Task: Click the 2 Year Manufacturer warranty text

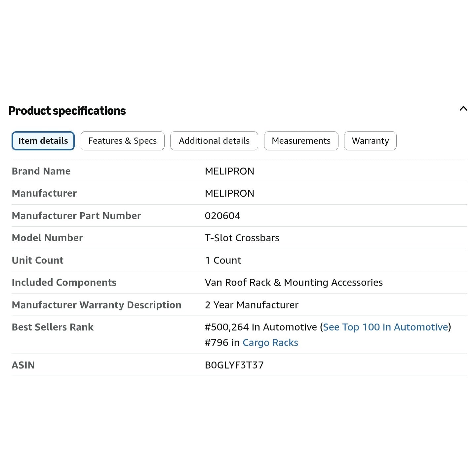Action: [252, 305]
